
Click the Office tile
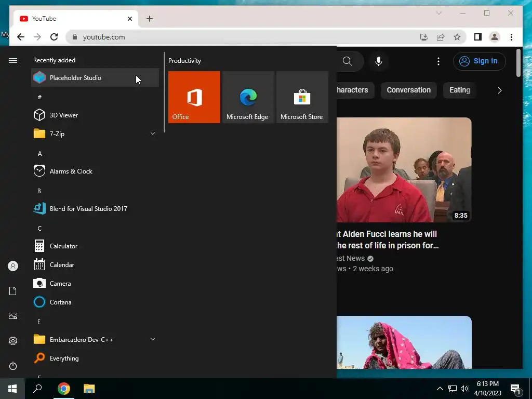click(x=194, y=97)
